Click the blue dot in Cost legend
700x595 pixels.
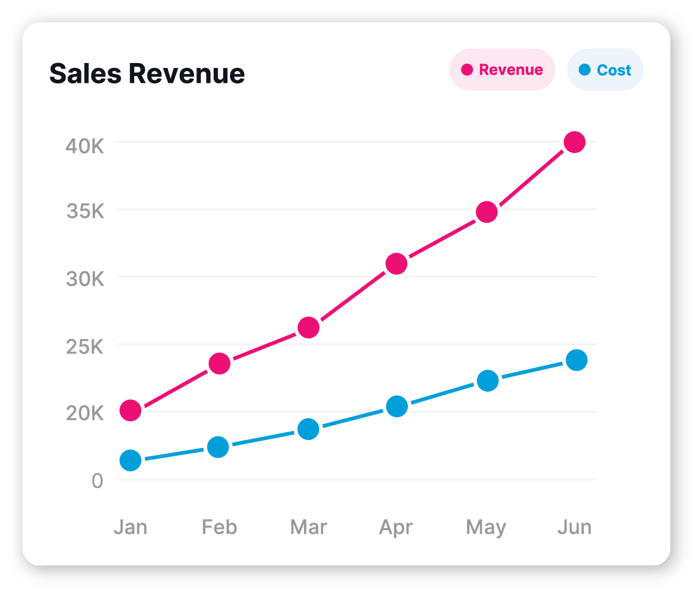pos(584,70)
